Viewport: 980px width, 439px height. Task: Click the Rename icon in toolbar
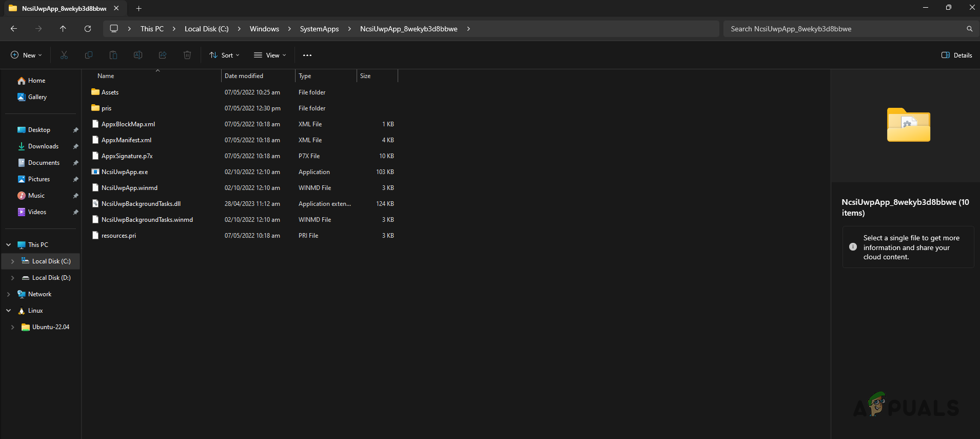point(138,55)
